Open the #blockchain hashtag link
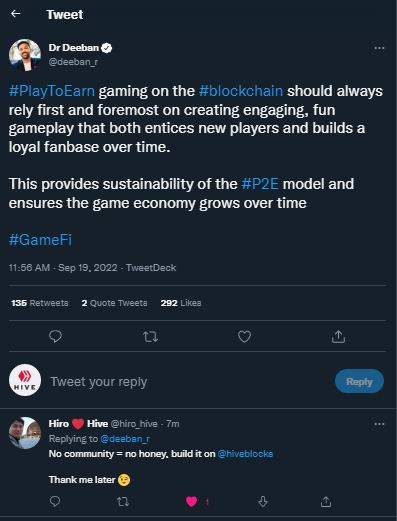397x521 pixels. 241,91
